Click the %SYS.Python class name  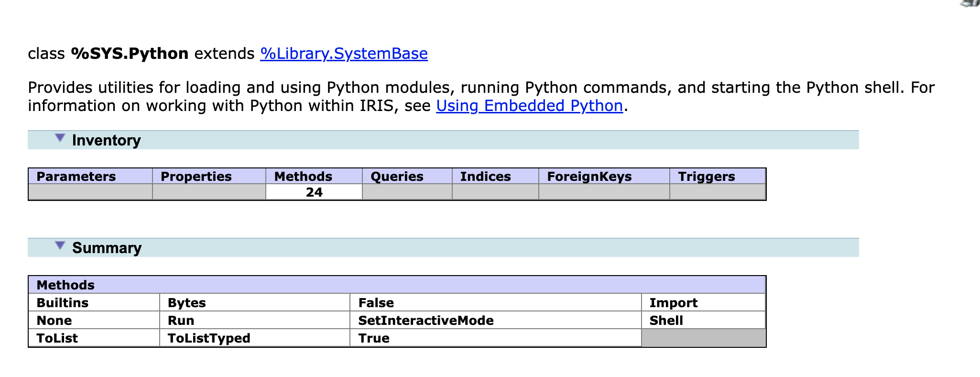(130, 53)
